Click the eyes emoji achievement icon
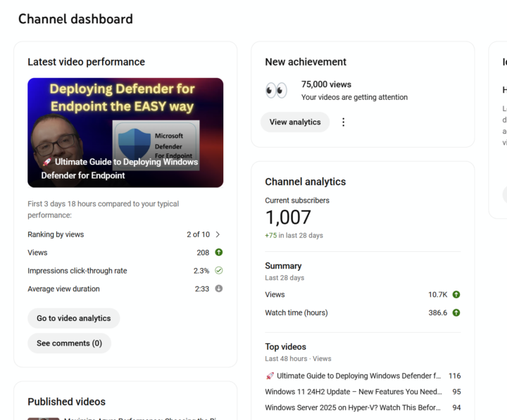Image resolution: width=507 pixels, height=420 pixels. click(276, 90)
